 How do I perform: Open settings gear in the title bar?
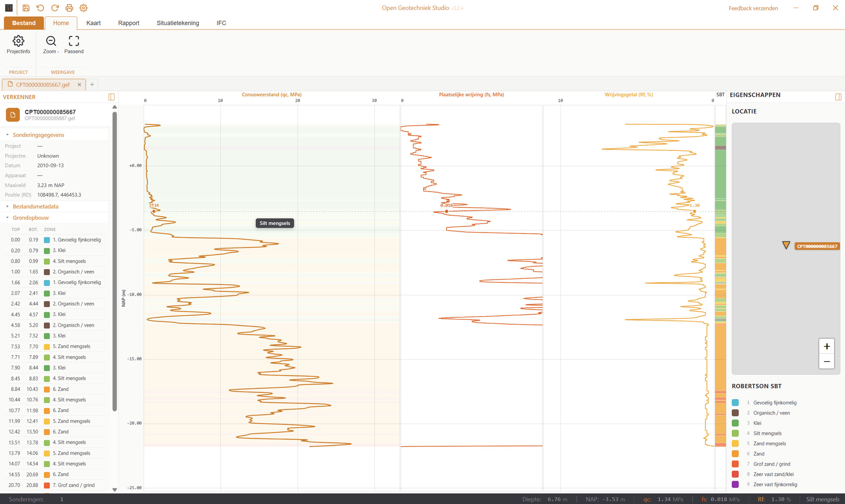tap(84, 8)
